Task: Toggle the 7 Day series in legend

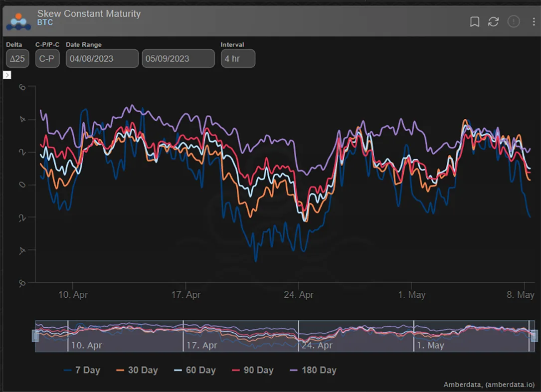Action: [x=82, y=370]
